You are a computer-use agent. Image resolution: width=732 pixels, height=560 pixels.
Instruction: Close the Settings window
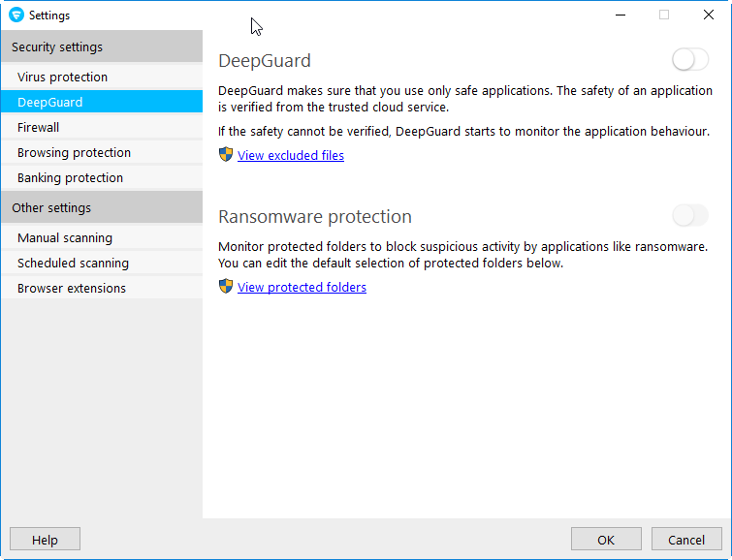point(709,15)
